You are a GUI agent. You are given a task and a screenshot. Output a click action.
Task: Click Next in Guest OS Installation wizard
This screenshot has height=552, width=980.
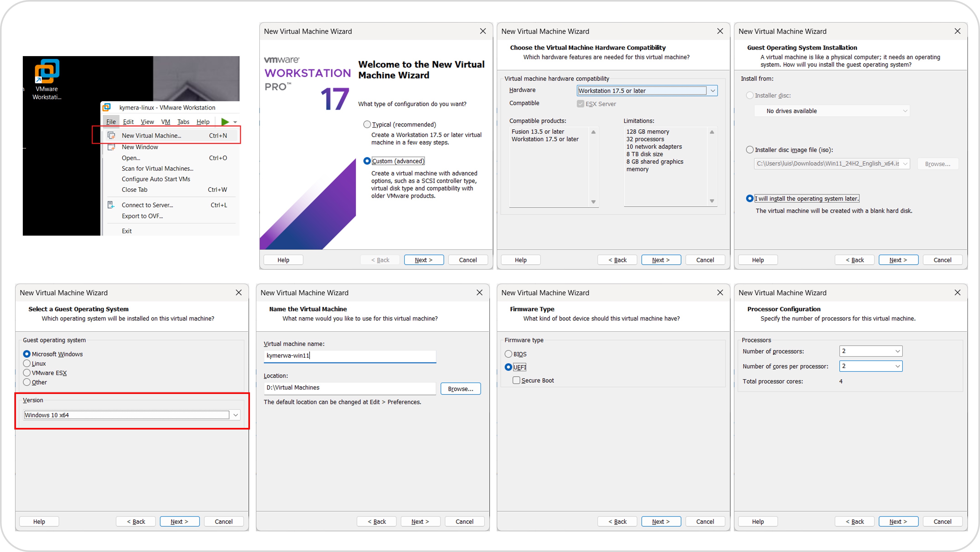click(898, 260)
